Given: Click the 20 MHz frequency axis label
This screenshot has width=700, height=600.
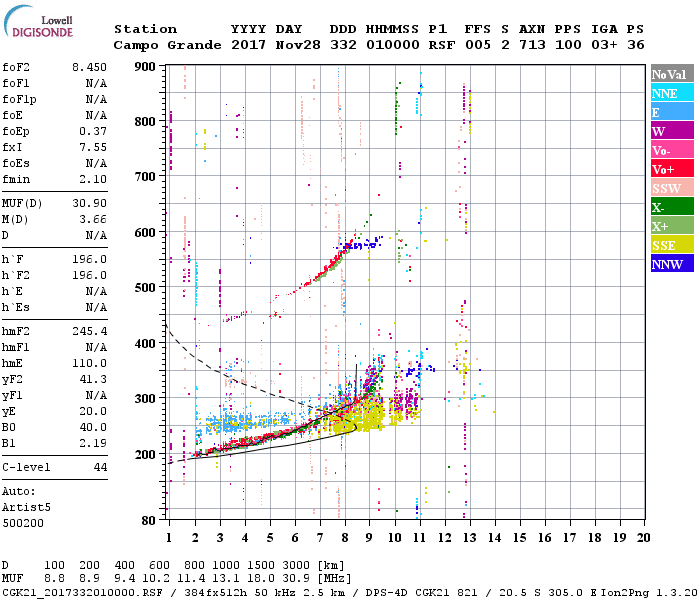Looking at the screenshot, I should 643,538.
